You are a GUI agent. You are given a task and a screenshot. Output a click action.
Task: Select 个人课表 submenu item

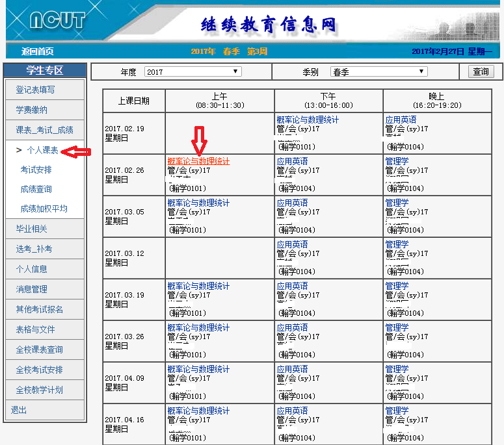[42, 151]
